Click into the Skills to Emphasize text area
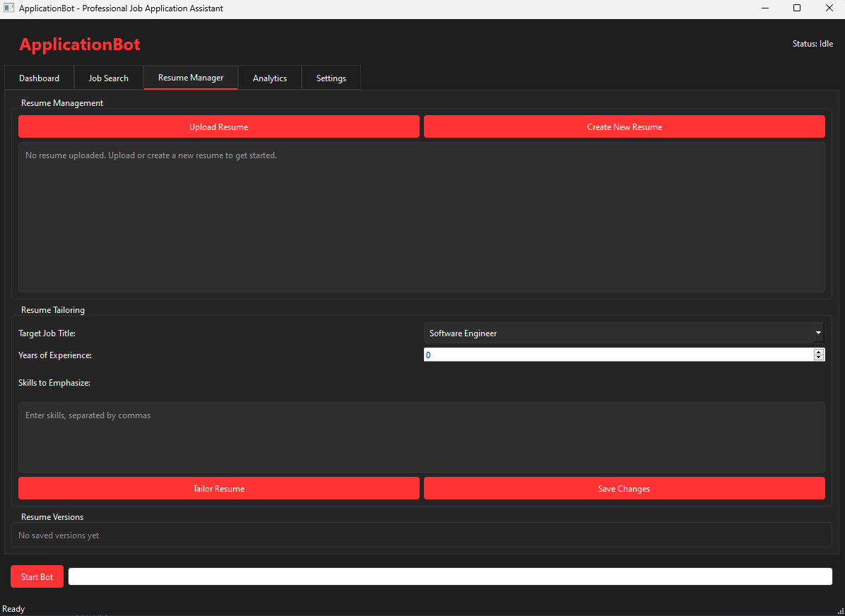Image resolution: width=845 pixels, height=616 pixels. click(421, 437)
